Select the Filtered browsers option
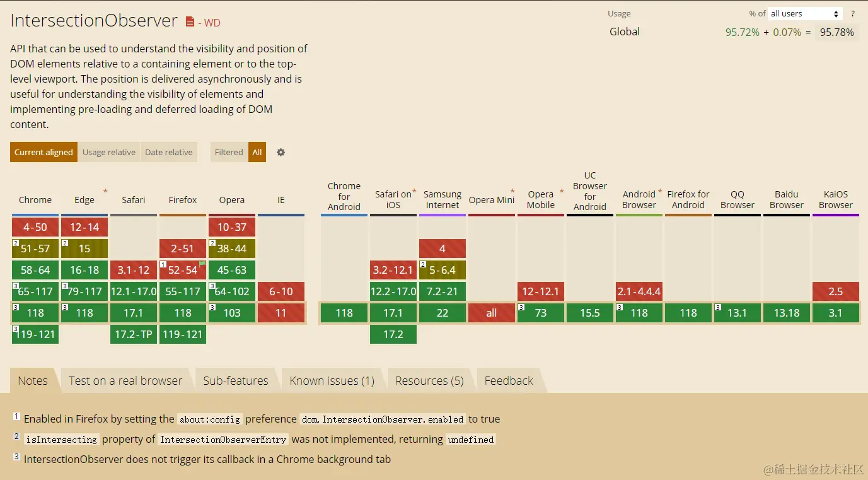Screen dimensions: 868x480 (229, 152)
